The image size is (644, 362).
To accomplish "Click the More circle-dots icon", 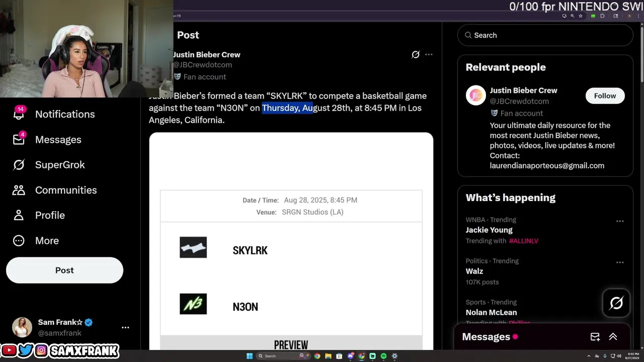I will point(19,240).
